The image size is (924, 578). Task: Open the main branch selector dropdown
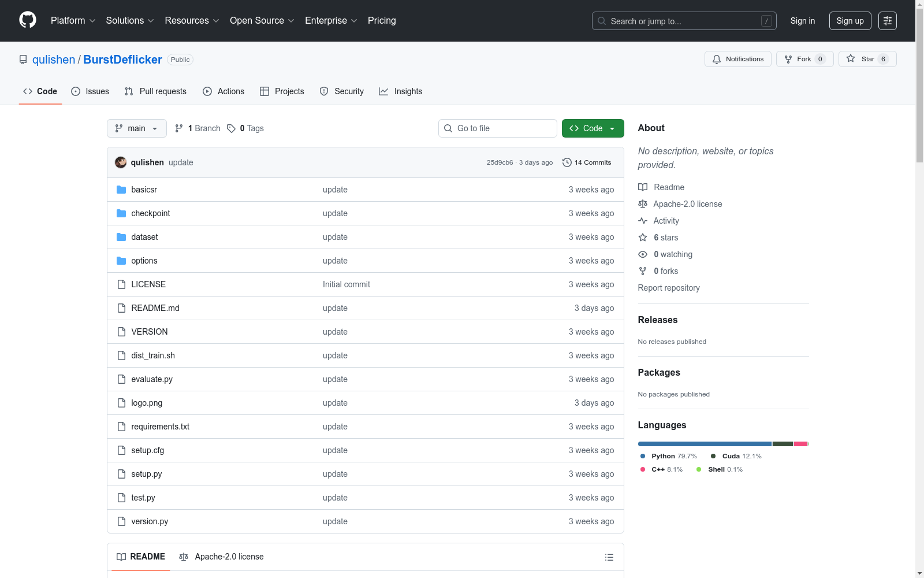tap(137, 128)
